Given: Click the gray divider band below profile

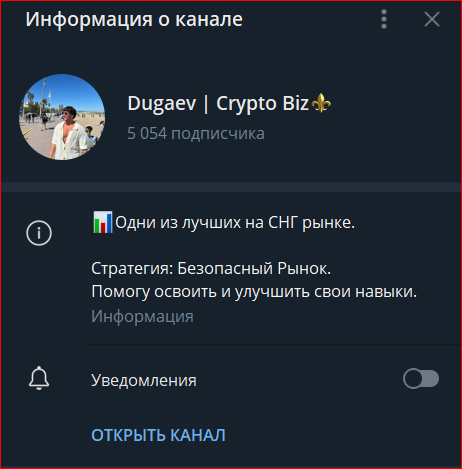Looking at the screenshot, I should coord(231,187).
